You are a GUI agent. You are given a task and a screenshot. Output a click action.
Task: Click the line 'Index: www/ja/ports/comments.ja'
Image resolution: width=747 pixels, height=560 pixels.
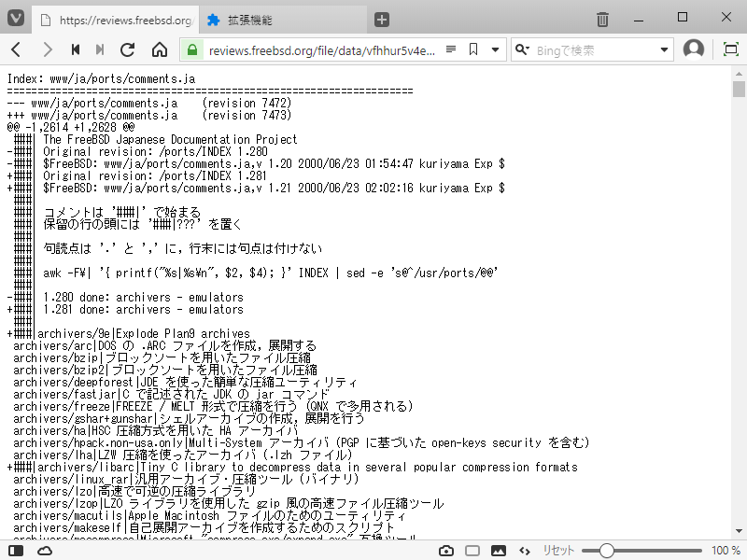coord(102,78)
